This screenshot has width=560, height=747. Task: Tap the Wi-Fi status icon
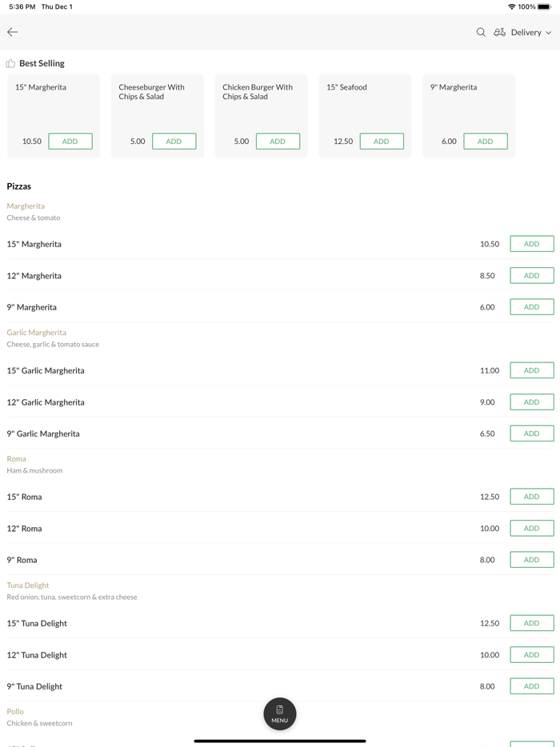coord(511,6)
